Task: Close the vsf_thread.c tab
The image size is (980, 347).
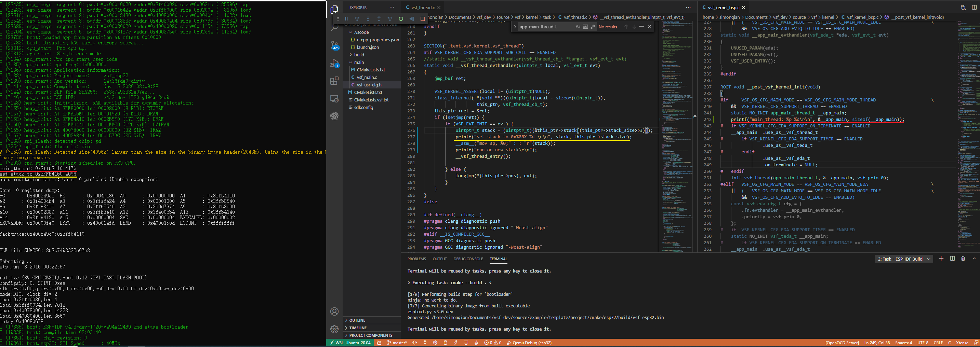Action: point(439,7)
